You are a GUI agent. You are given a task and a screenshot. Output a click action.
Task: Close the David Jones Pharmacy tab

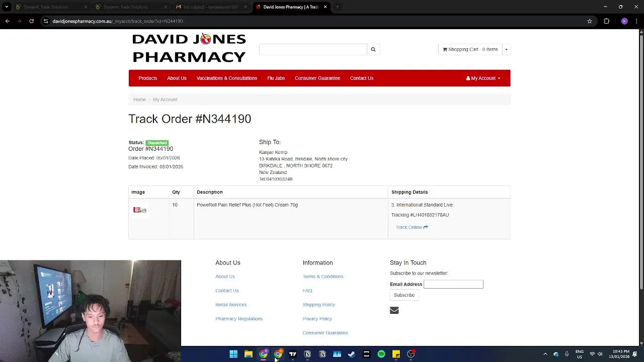pos(325,7)
